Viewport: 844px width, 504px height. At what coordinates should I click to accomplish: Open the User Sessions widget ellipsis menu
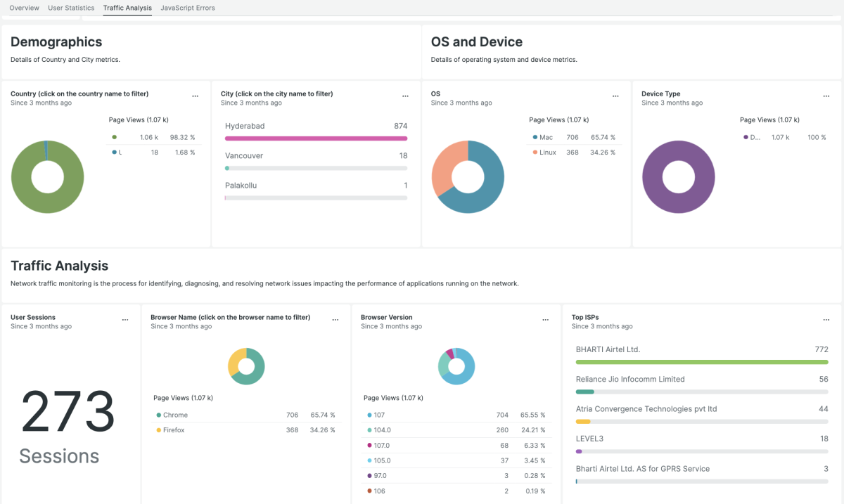pyautogui.click(x=125, y=320)
